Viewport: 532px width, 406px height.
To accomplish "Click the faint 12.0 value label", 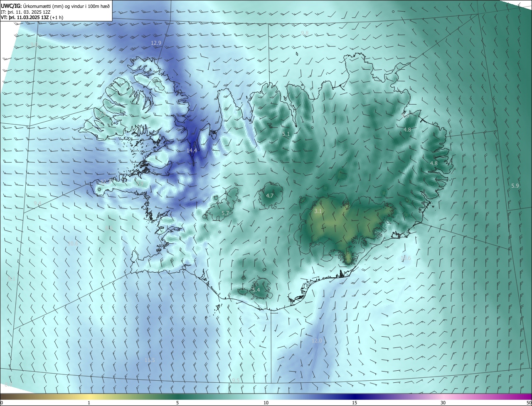I will [x=317, y=340].
